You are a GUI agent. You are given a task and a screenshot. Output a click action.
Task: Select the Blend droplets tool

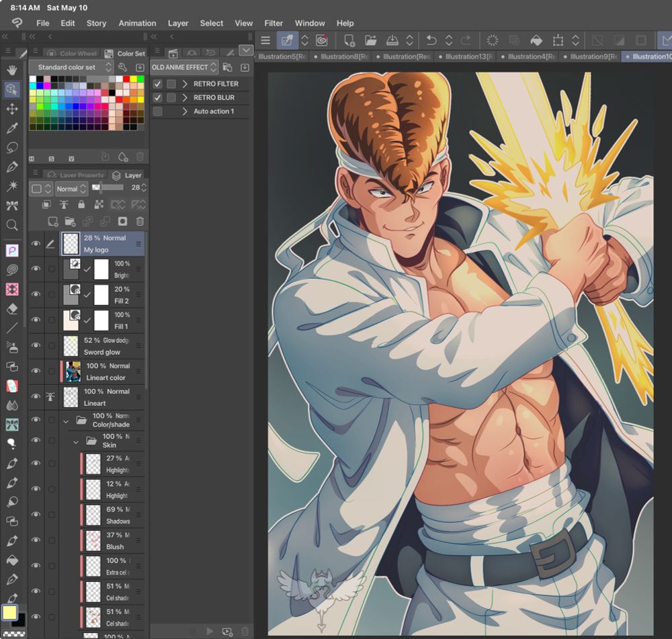pos(12,405)
